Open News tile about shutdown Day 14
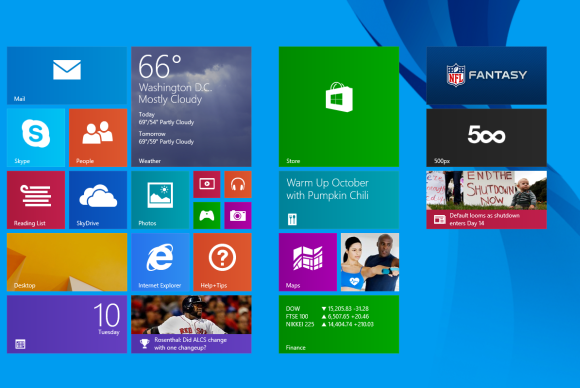The image size is (580, 388). pyautogui.click(x=486, y=200)
